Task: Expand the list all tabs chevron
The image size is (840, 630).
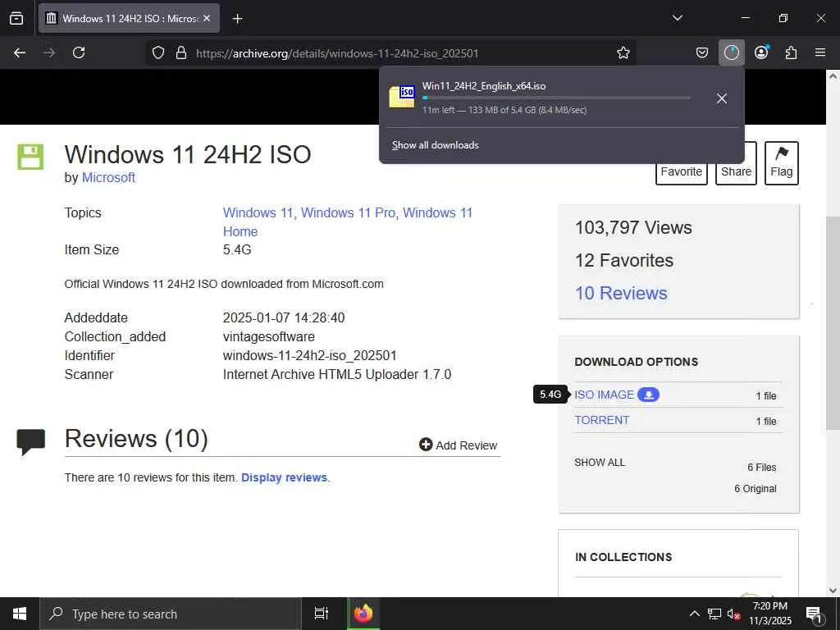Action: click(677, 18)
